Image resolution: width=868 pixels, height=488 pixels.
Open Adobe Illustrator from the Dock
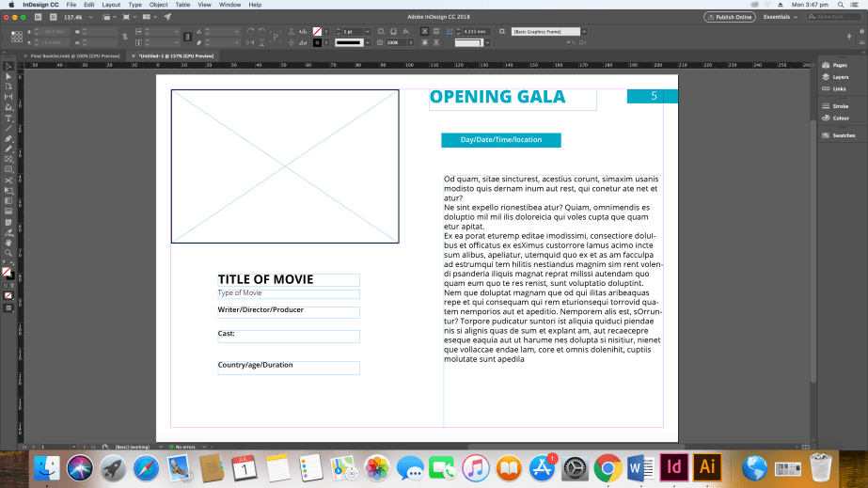(707, 467)
